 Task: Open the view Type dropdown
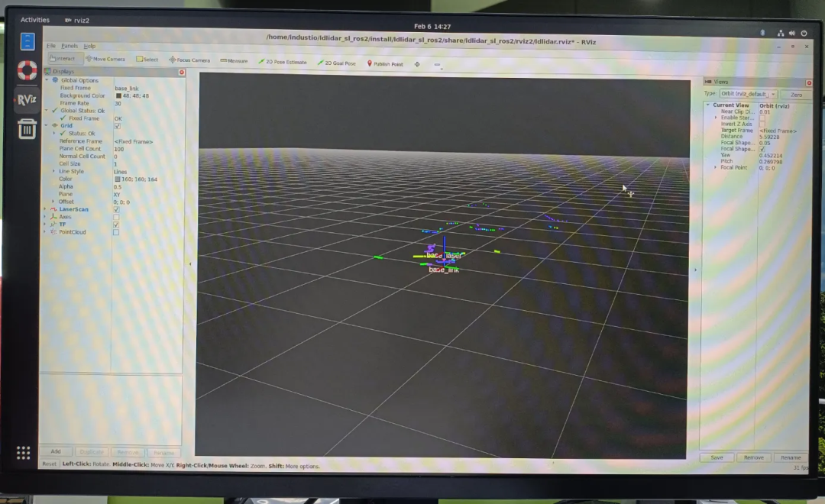click(x=748, y=94)
